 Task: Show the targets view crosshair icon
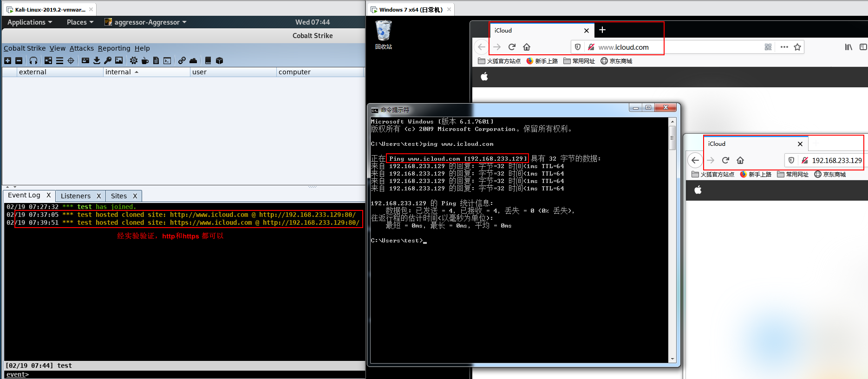point(71,60)
